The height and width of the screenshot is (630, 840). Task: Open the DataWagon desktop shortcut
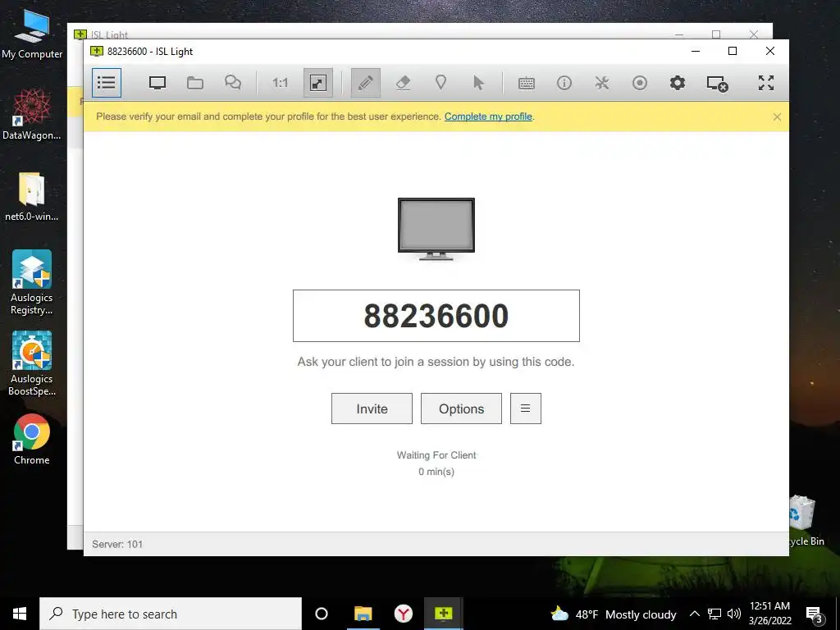[32, 114]
